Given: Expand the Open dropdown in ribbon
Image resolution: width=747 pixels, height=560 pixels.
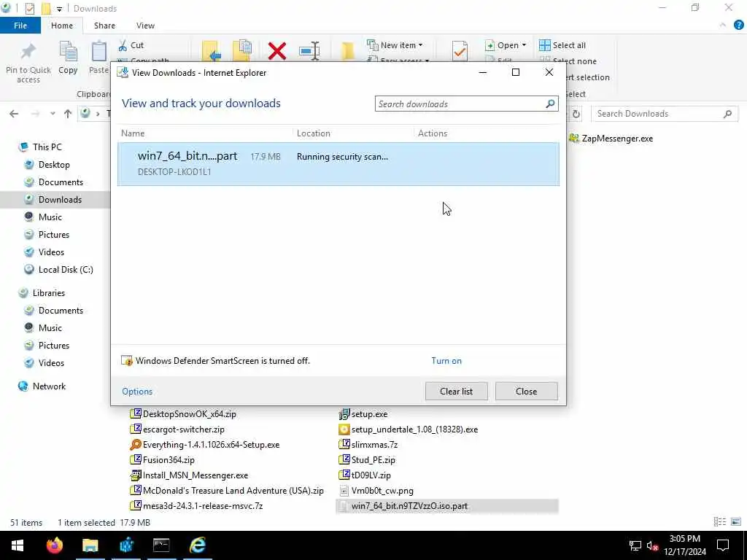Looking at the screenshot, I should click(x=524, y=44).
